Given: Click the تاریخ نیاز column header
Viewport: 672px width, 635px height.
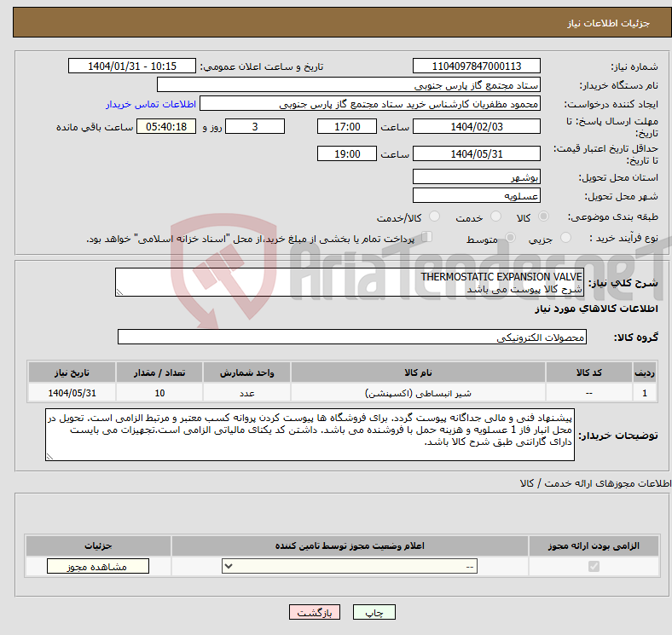Looking at the screenshot, I should [x=72, y=372].
